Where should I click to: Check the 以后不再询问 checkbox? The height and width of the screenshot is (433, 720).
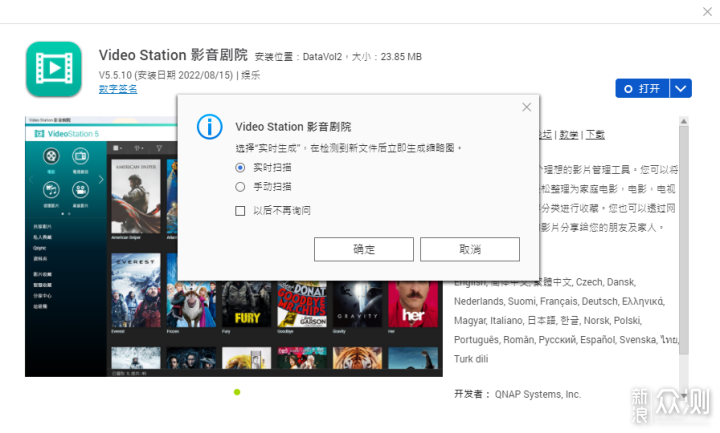240,211
